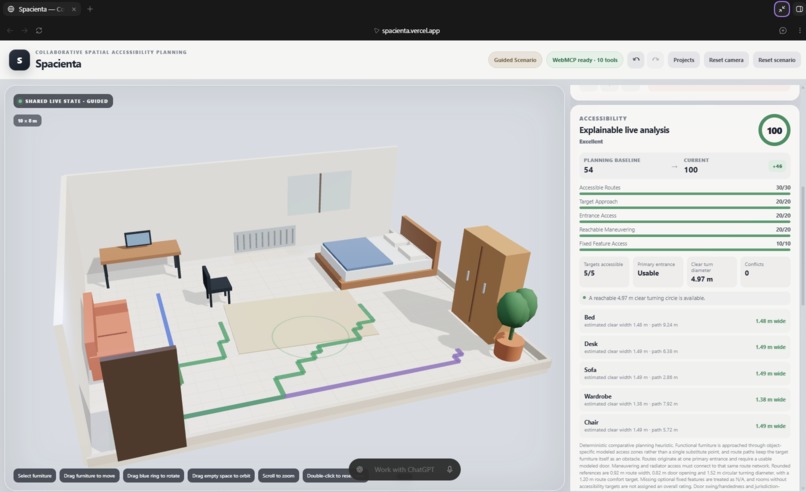The image size is (806, 492).
Task: Click the 10 x 8 m room size badge
Action: click(27, 121)
